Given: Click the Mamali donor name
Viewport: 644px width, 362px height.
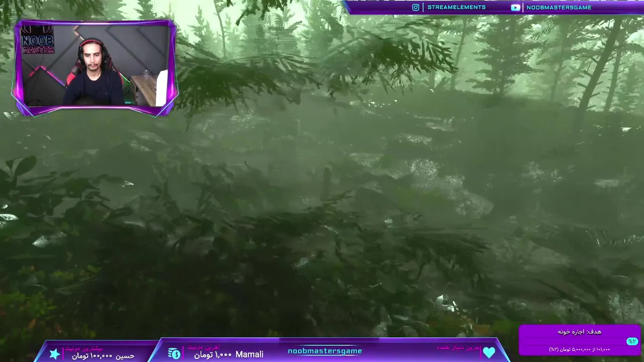Looking at the screenshot, I should [250, 354].
